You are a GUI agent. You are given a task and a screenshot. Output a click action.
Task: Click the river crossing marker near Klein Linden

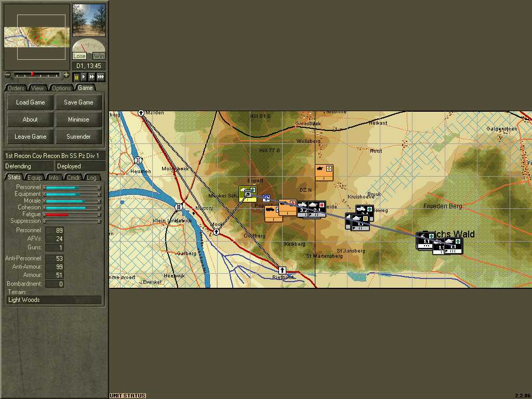tap(179, 207)
